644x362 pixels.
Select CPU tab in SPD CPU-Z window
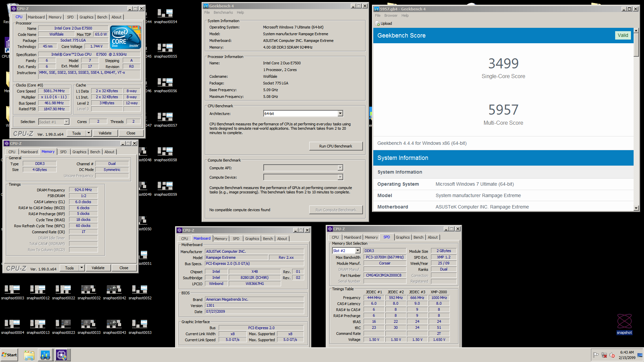tap(335, 237)
